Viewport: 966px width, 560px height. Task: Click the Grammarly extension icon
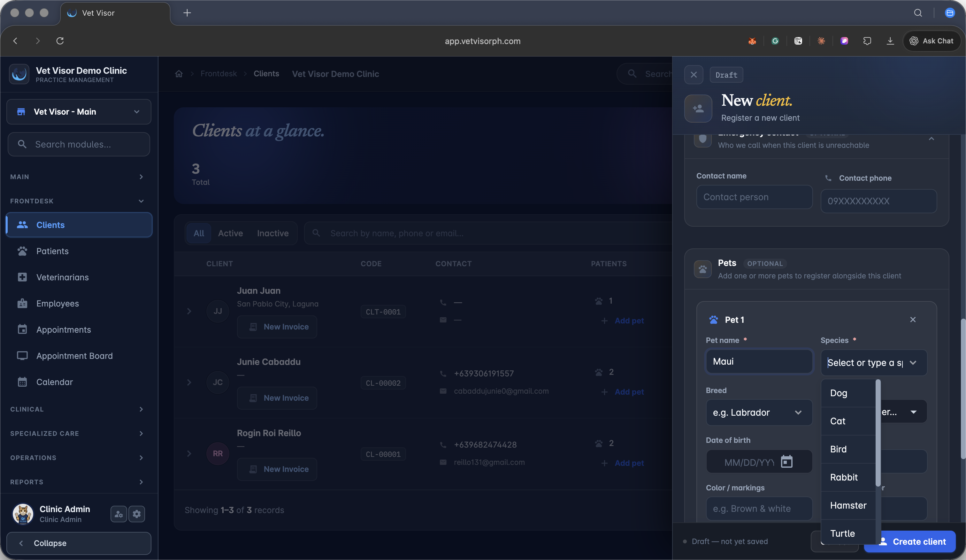coord(775,41)
